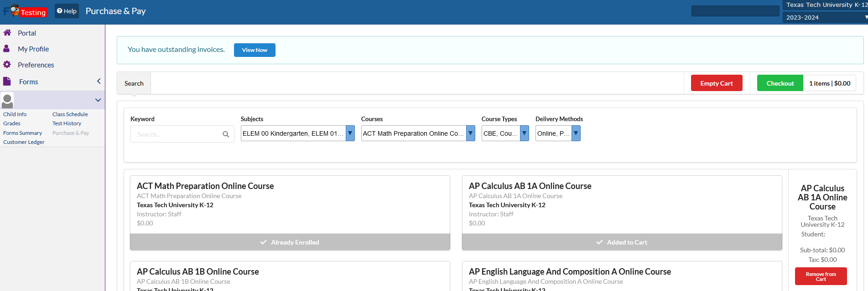Click View Now for outstanding invoices
Image resolution: width=868 pixels, height=291 pixels.
[x=255, y=50]
